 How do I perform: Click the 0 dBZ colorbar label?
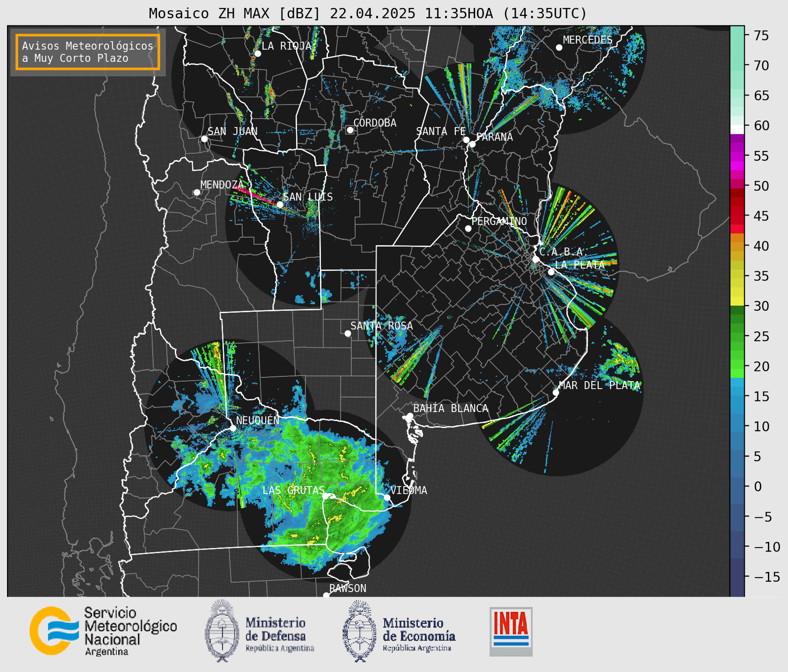coord(758,486)
